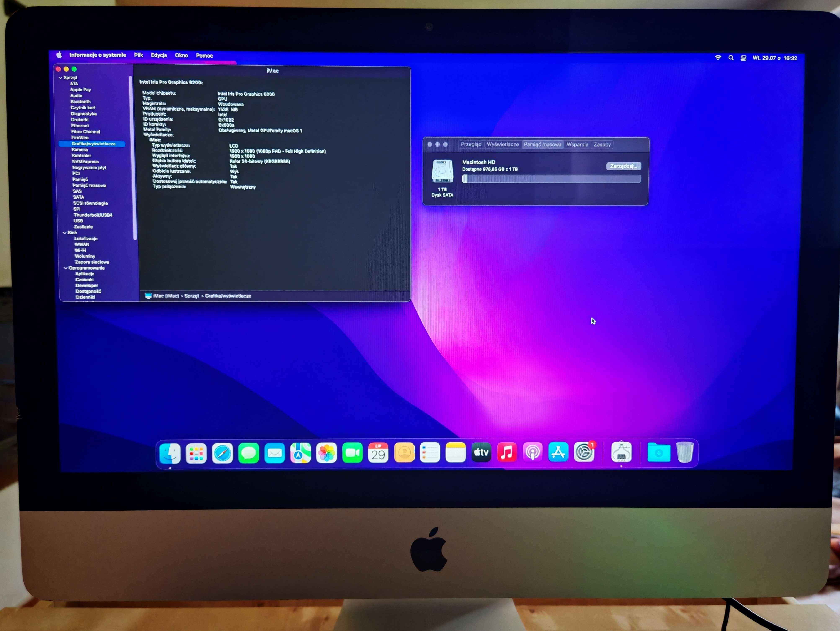840x631 pixels.
Task: Open the Pomoc menu
Action: click(204, 56)
